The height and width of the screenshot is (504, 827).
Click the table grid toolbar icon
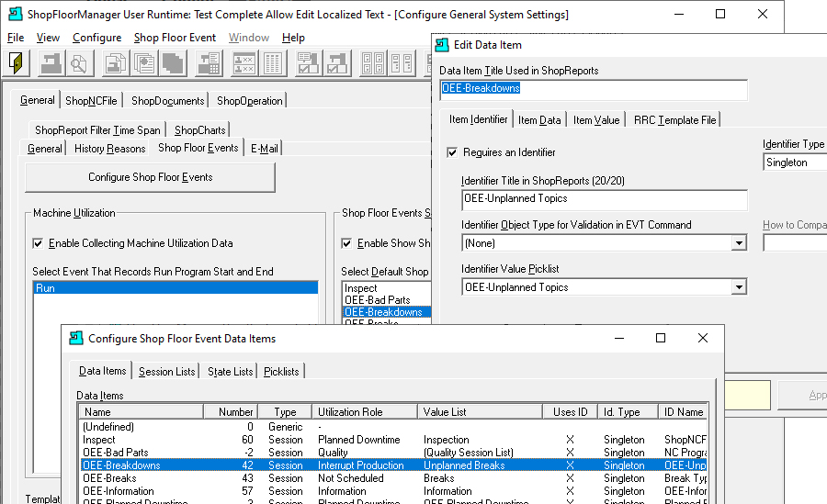coord(273,63)
